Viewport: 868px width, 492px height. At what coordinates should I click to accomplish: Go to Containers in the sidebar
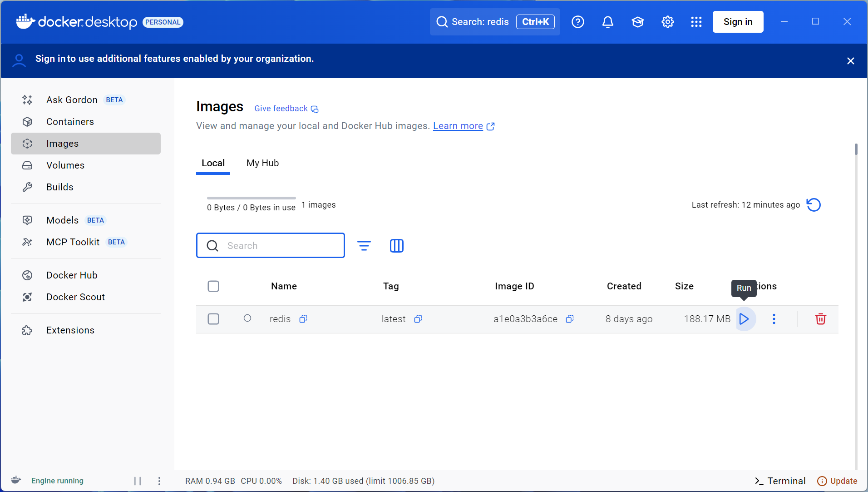[x=86, y=122]
